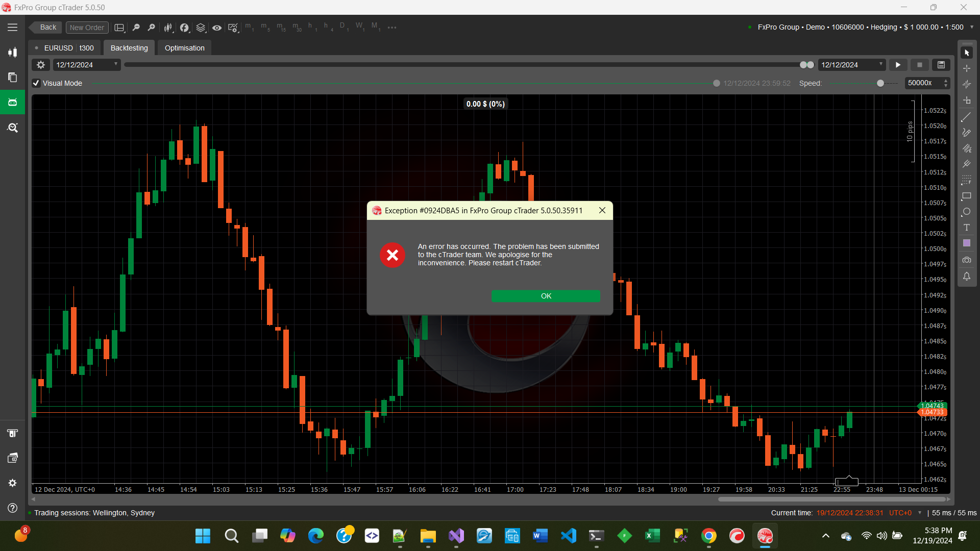Toggle the Visual Mode checkbox

pyautogui.click(x=36, y=83)
